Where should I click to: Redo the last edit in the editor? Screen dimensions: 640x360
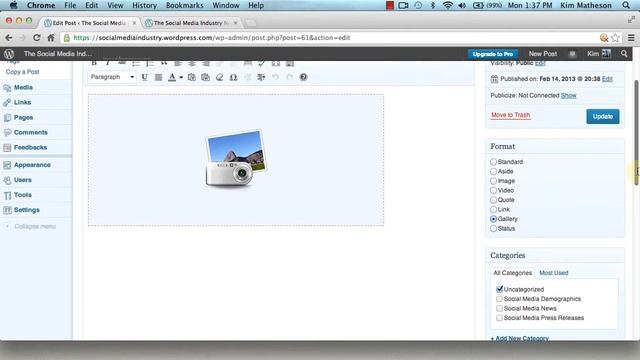[289, 77]
